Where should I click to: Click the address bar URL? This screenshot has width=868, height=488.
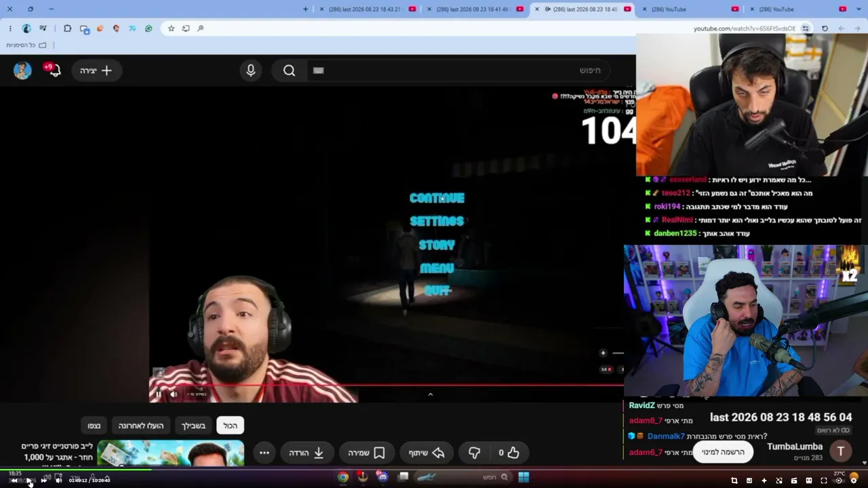[x=745, y=28]
